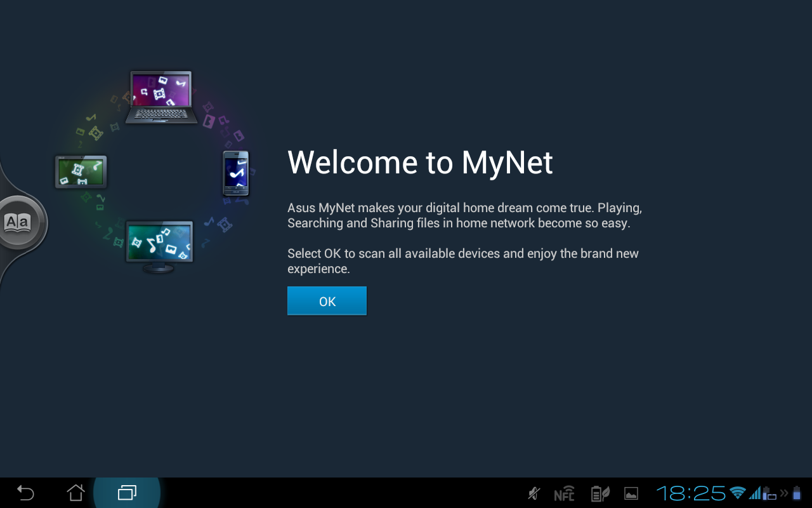Tap the 'Asus MyNet makes your digital' paragraph
This screenshot has height=508, width=812.
465,215
